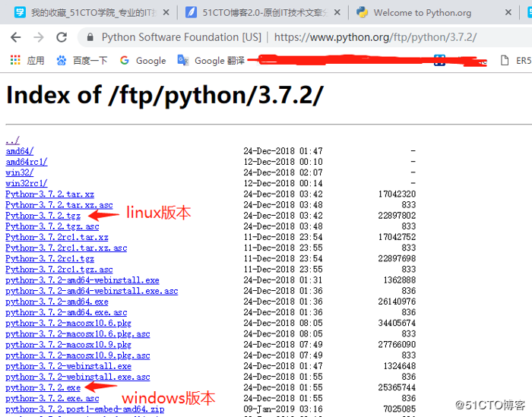The image size is (532, 417).
Task: Open the Google 翻译 bookmark
Action: coord(220,61)
